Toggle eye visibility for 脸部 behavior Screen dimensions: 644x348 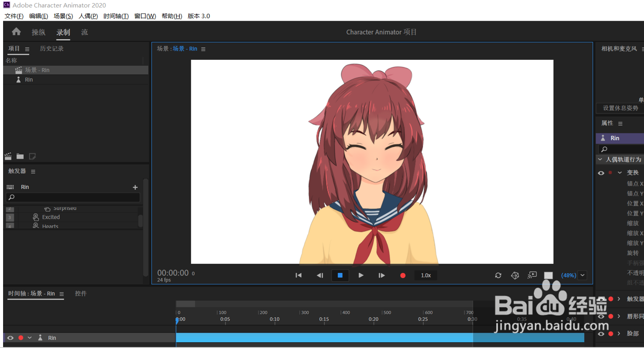tap(601, 334)
